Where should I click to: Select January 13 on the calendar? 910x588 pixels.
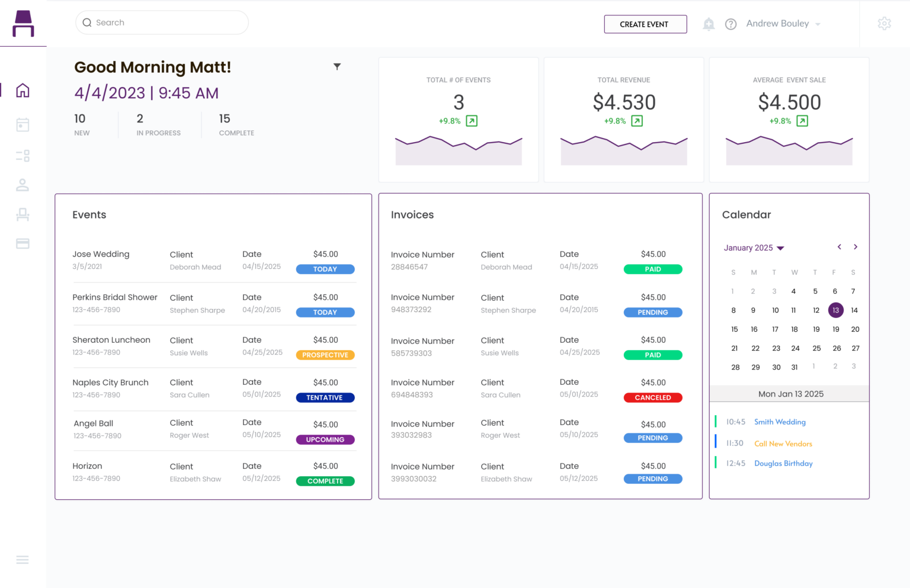835,310
